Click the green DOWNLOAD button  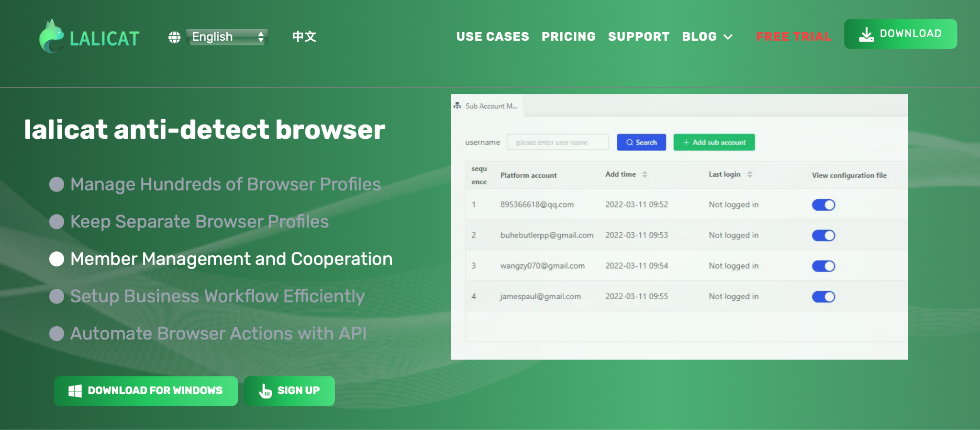pos(900,34)
